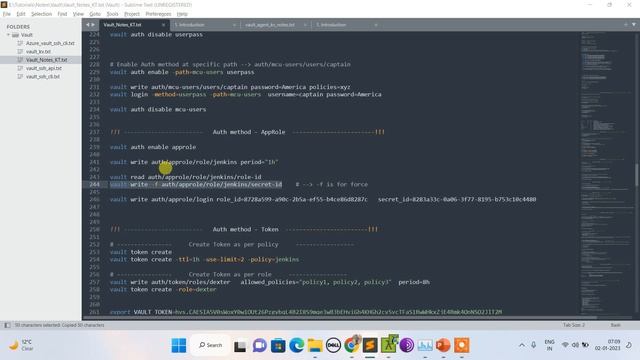The width and height of the screenshot is (640, 360).
Task: Open the Selection menu
Action: 42,14
